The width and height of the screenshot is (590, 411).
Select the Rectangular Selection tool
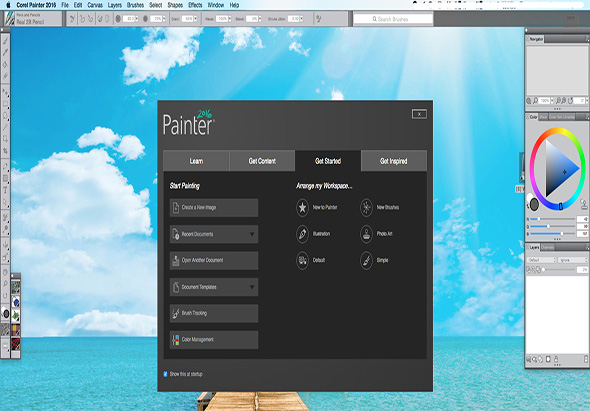6,104
